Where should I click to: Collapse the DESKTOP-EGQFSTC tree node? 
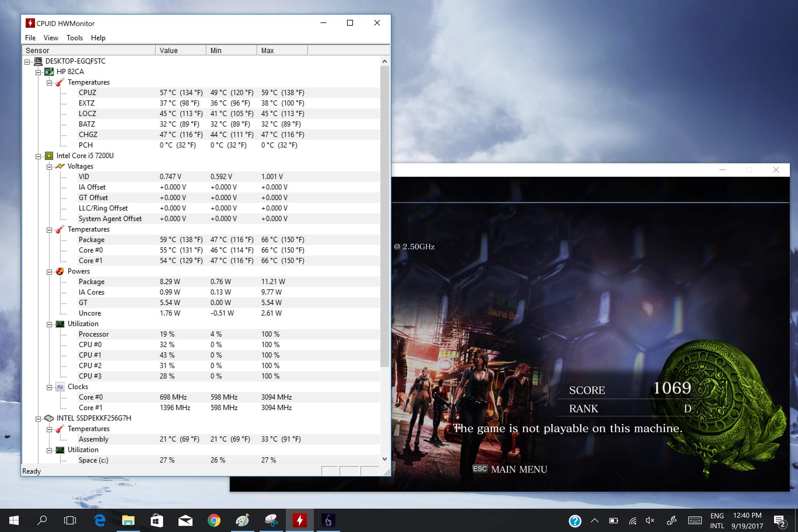(27, 62)
